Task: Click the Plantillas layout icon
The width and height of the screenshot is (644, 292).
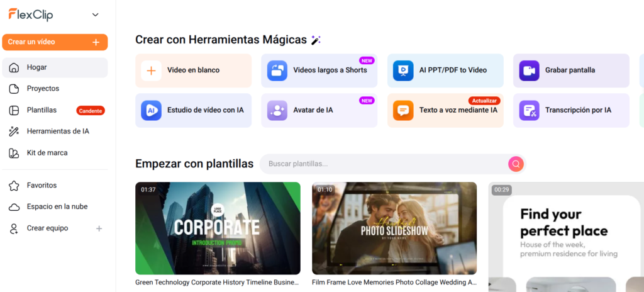Action: point(14,110)
